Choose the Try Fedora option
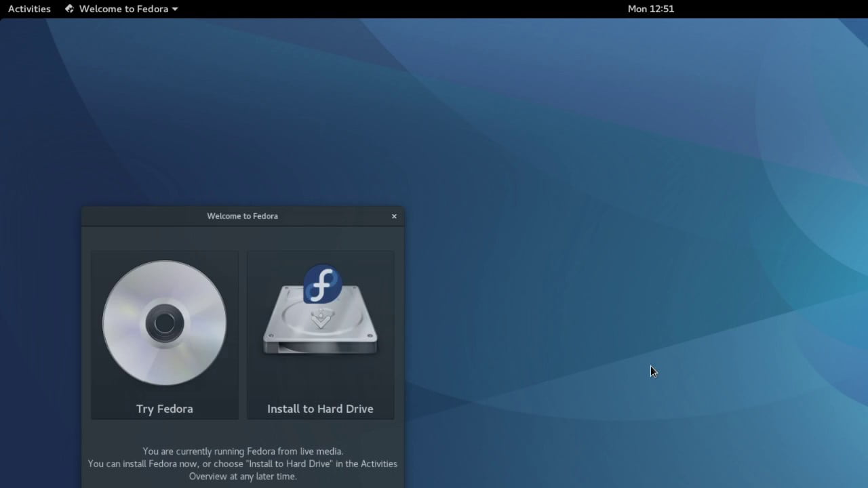The height and width of the screenshot is (488, 868). click(164, 335)
